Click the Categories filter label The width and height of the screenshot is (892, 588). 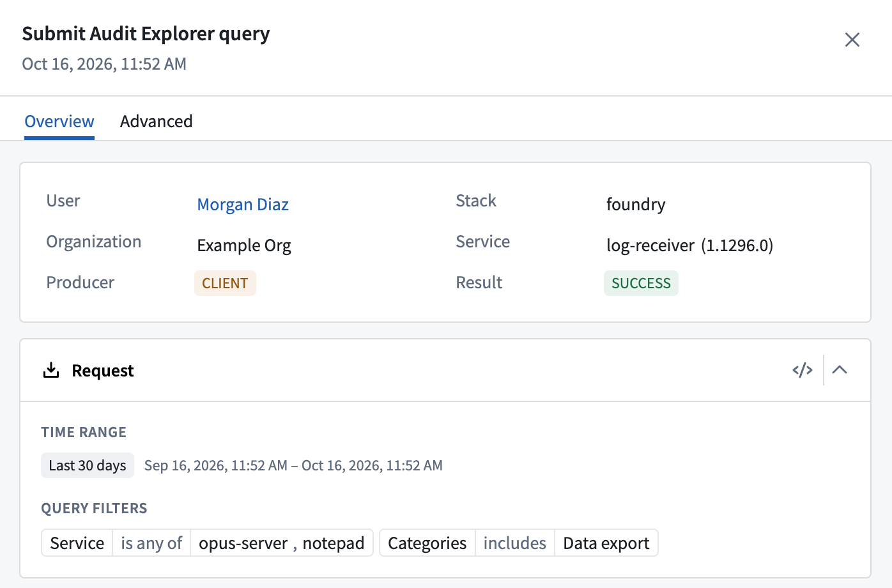pyautogui.click(x=427, y=543)
